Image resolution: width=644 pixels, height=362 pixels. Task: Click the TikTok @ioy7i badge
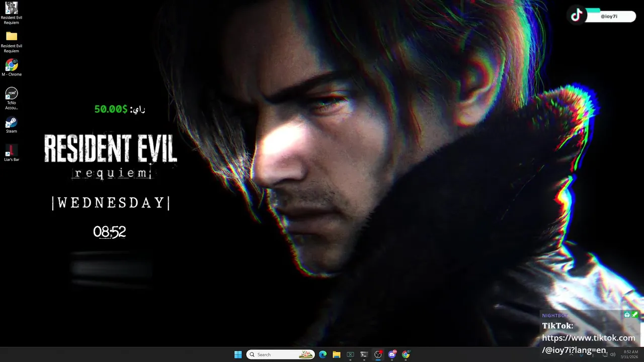[601, 15]
